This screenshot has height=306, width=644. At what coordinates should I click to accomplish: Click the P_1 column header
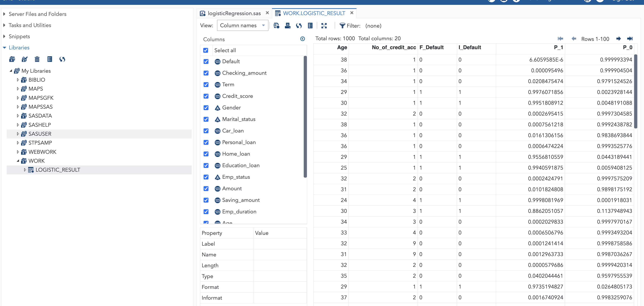530,48
